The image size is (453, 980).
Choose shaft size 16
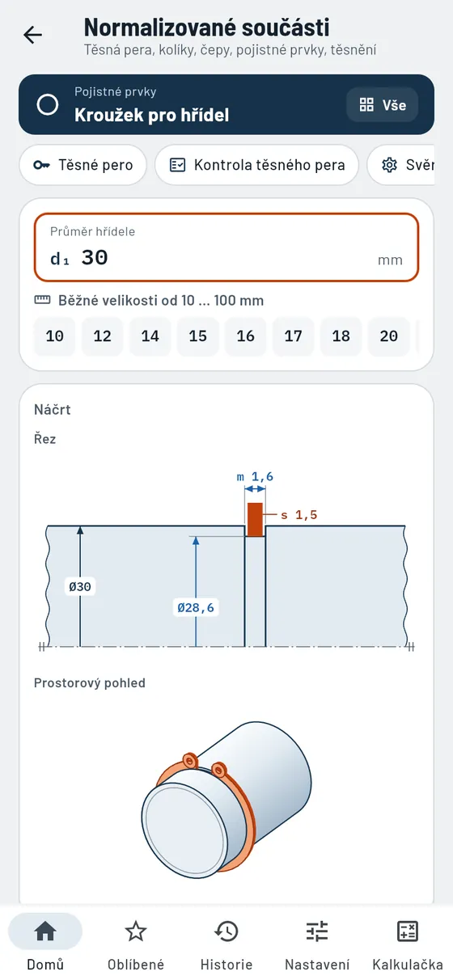[246, 336]
